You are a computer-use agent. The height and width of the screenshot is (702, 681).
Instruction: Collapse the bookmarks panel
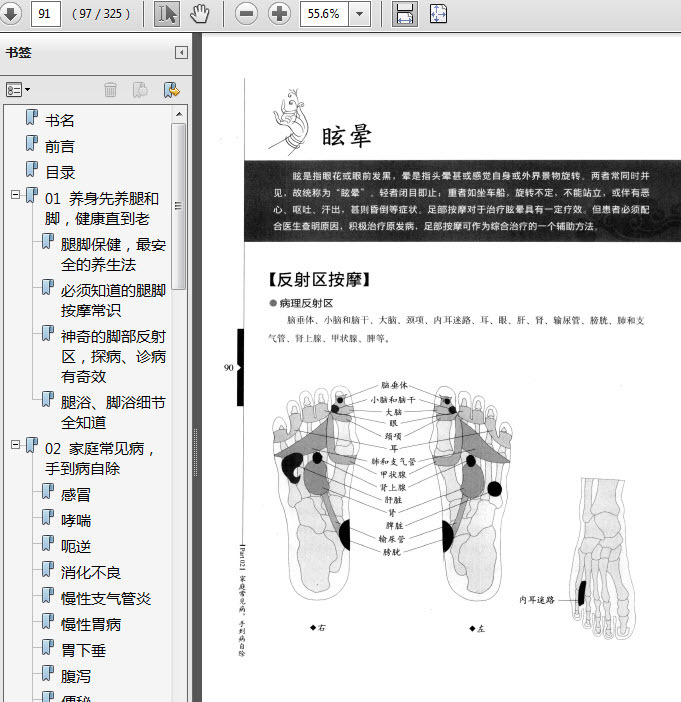[x=181, y=53]
